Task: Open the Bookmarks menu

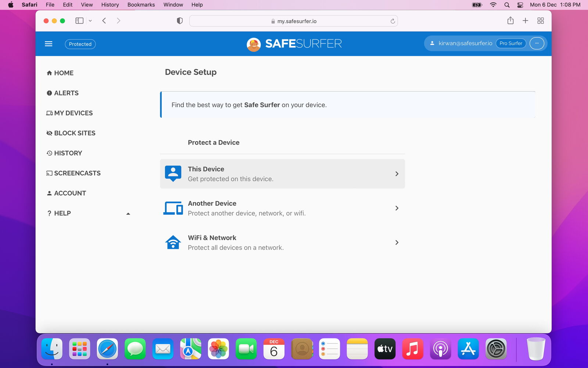Action: coord(141,5)
